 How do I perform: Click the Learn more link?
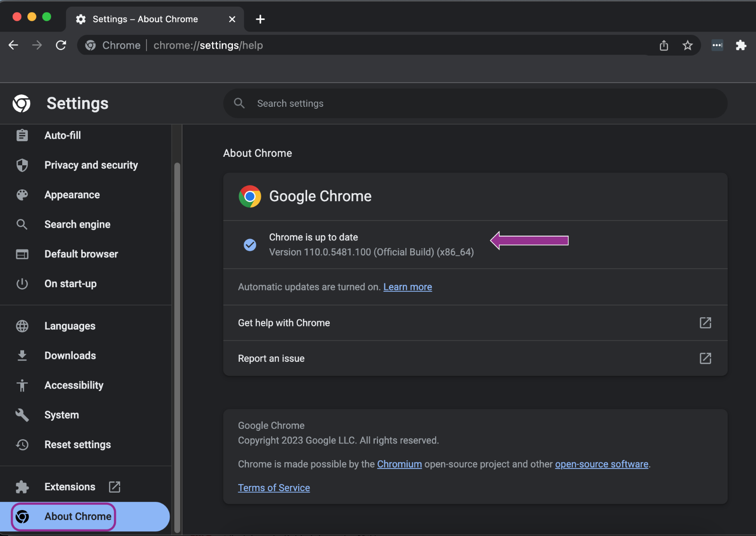pos(407,287)
